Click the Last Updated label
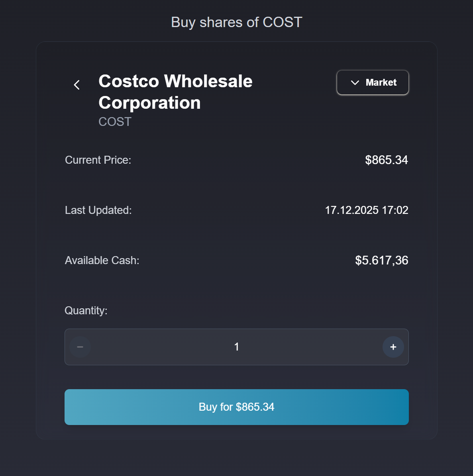 [x=98, y=210]
